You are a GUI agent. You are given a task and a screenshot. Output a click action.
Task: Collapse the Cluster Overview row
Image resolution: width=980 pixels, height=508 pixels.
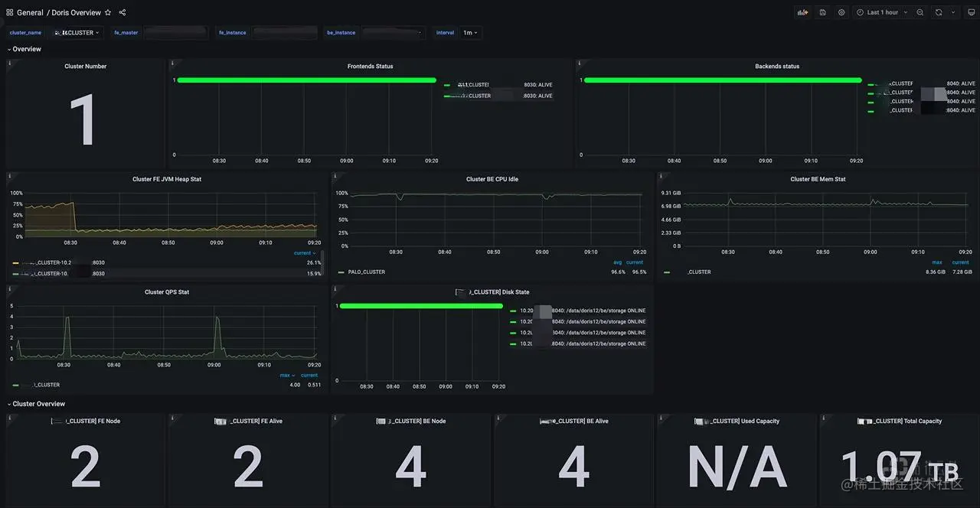36,404
